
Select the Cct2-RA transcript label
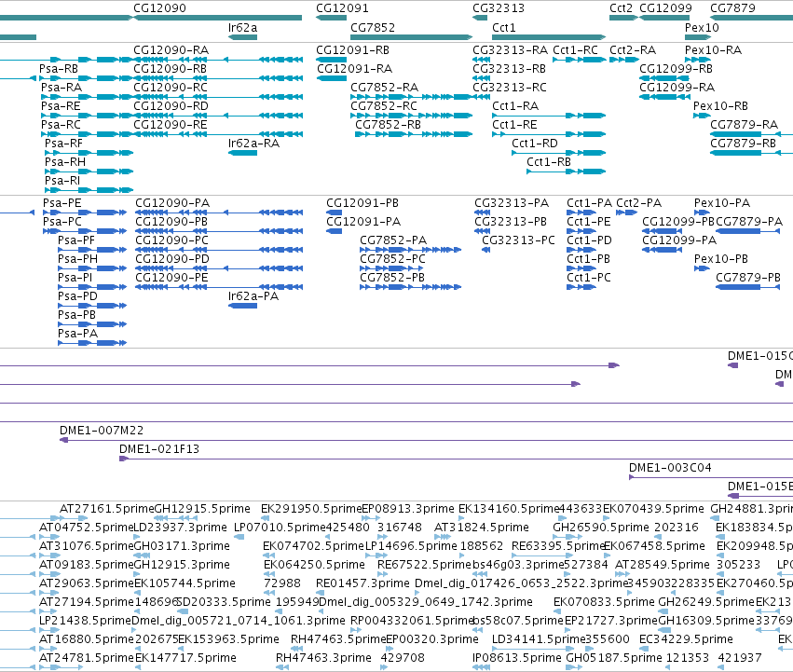pyautogui.click(x=633, y=50)
